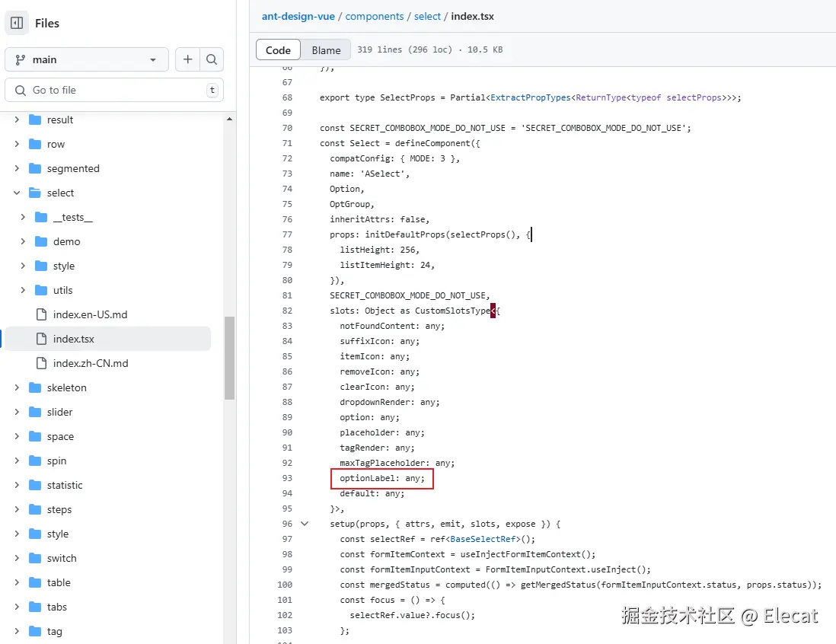Expand the tabs folder chevron
Viewport: 836px width, 644px height.
pyautogui.click(x=17, y=607)
